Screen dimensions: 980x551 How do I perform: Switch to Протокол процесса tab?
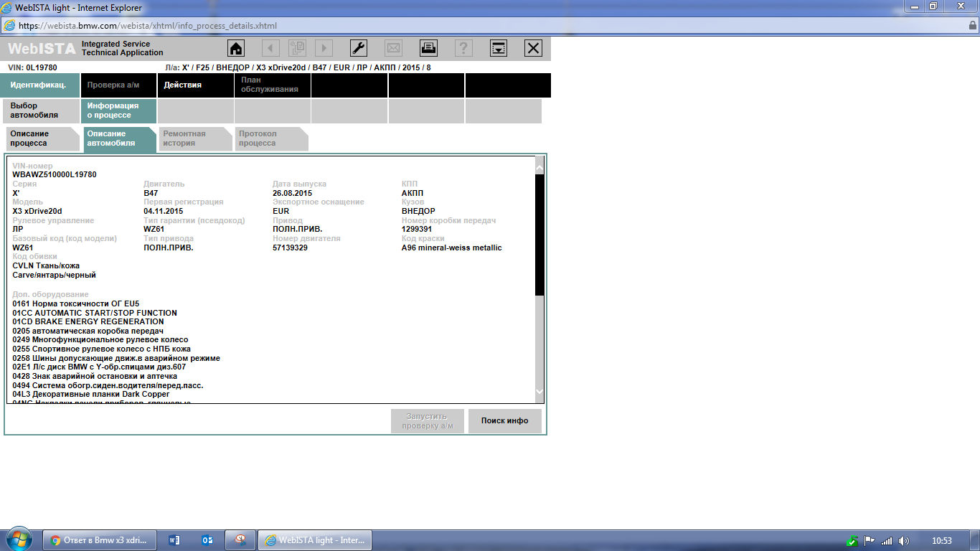pyautogui.click(x=271, y=138)
